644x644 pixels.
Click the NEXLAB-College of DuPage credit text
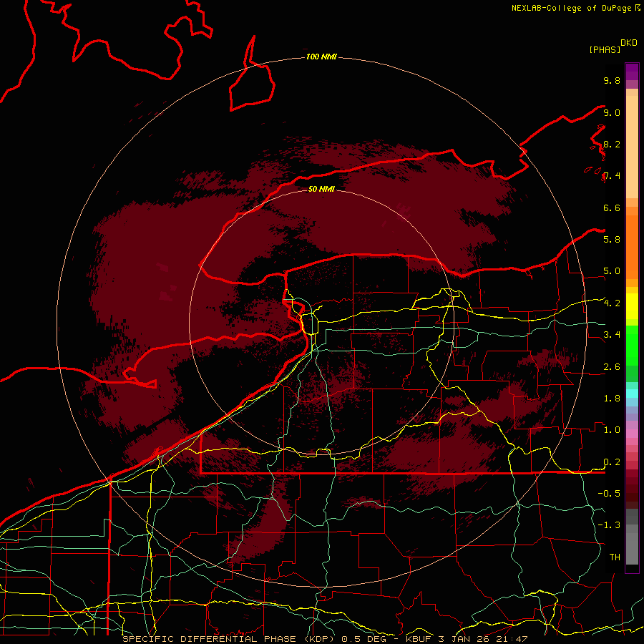click(572, 8)
